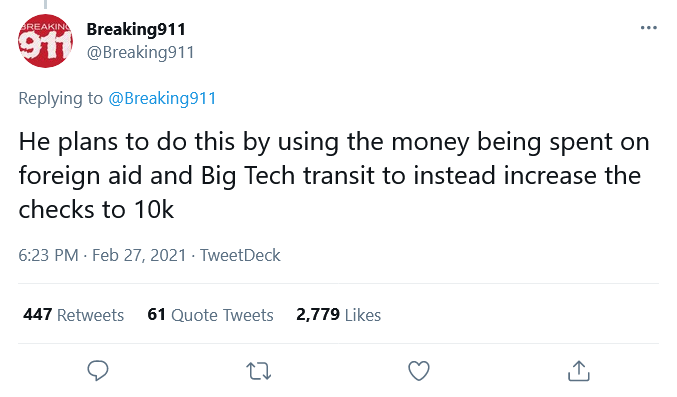Open the share tweet icon
Viewport: 677px width, 397px height.
point(579,371)
